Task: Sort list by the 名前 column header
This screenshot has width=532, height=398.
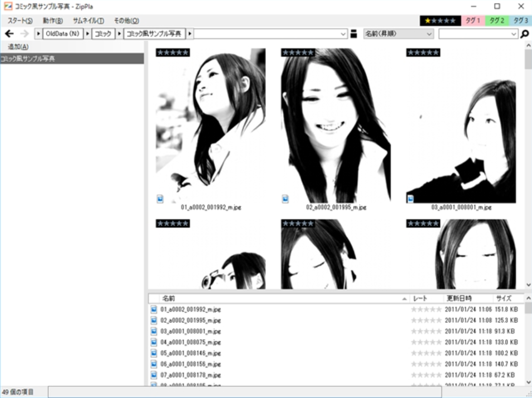Action: click(x=284, y=298)
